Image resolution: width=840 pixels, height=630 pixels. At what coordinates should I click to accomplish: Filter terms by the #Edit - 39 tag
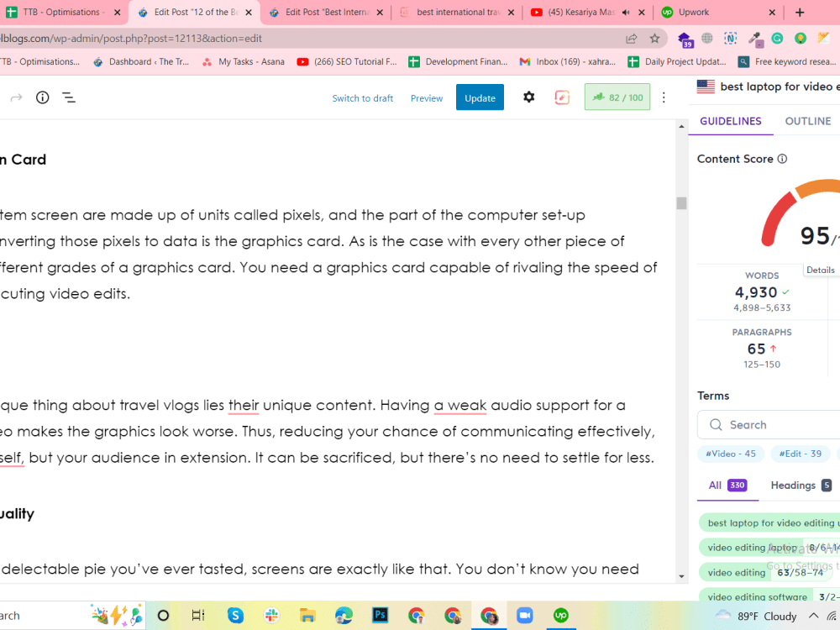800,454
